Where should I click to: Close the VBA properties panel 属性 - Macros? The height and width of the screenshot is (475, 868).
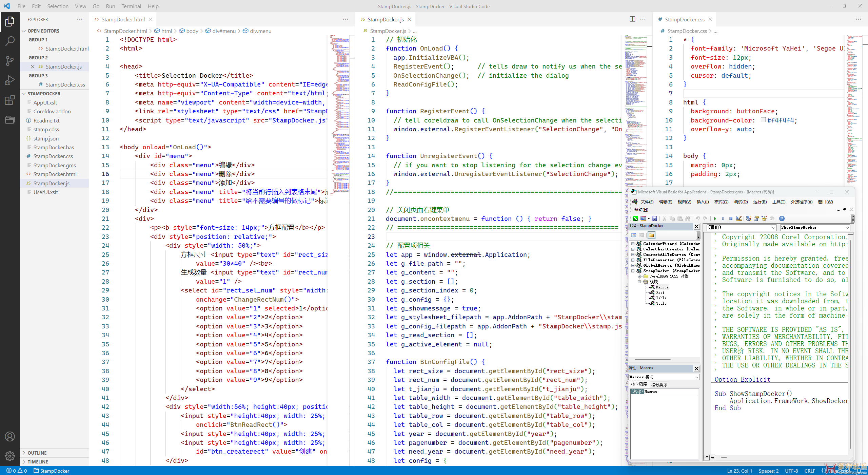click(696, 368)
